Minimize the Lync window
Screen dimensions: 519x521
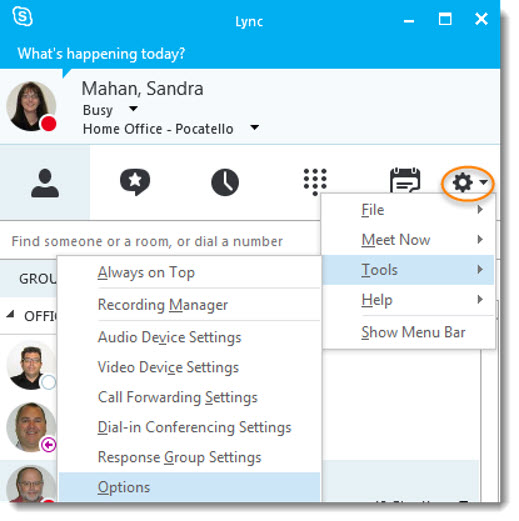(x=409, y=22)
